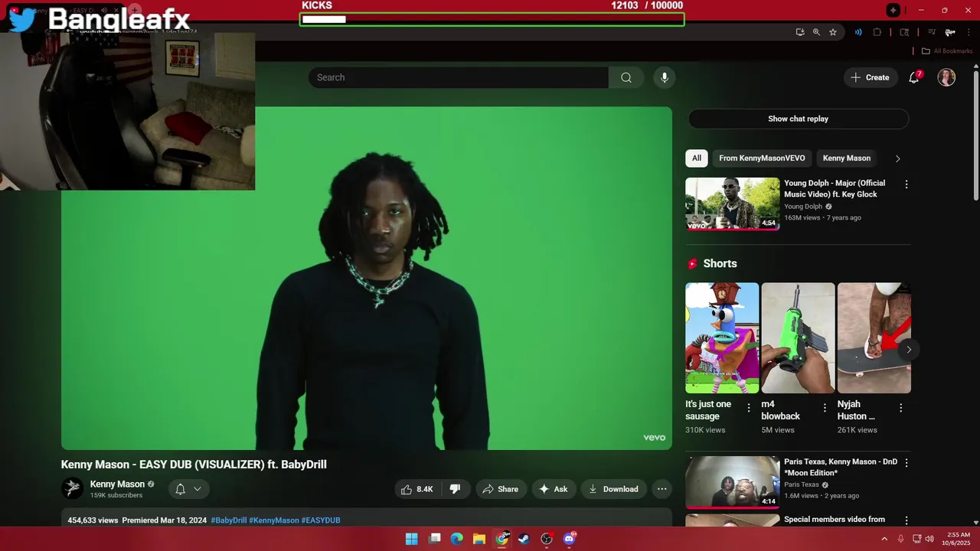Open more actions ellipsis under video
This screenshot has height=551, width=980.
pyautogui.click(x=662, y=489)
